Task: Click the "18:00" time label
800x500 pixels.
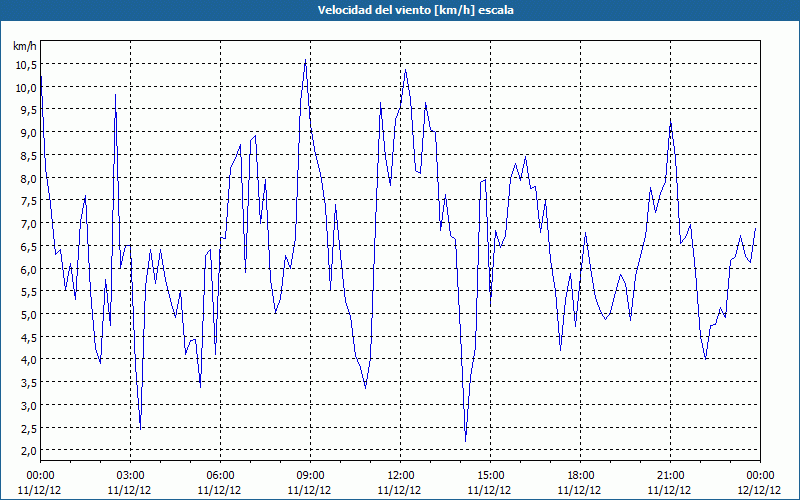Action: point(581,476)
